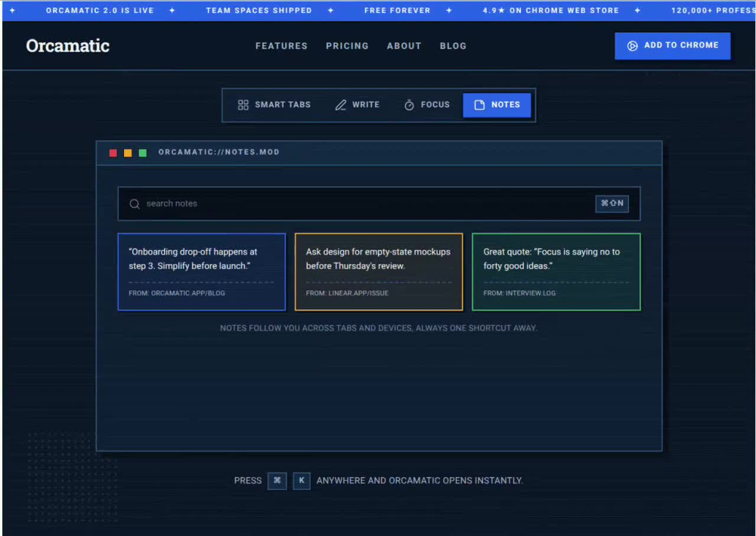Select the Focus tab
This screenshot has height=536, width=756.
(x=426, y=104)
